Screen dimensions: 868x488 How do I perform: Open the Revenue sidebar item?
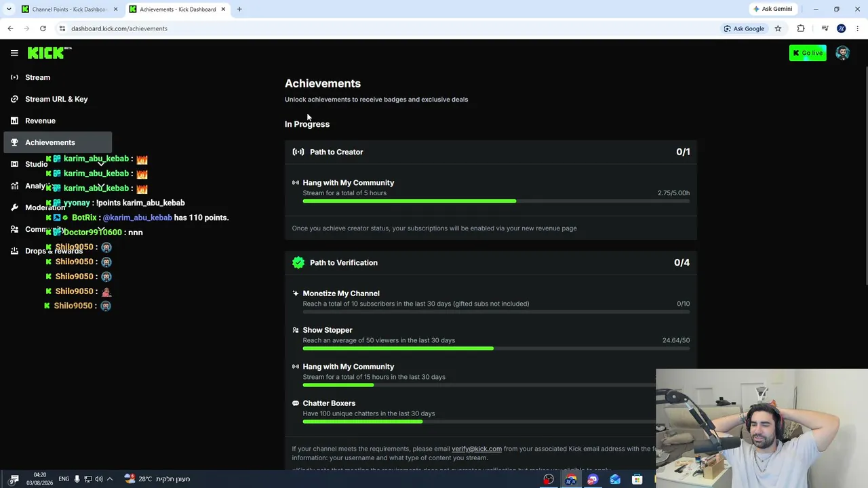coord(58,121)
